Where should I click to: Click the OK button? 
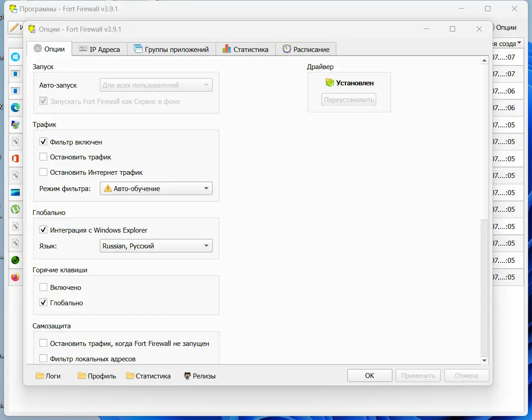pos(369,376)
